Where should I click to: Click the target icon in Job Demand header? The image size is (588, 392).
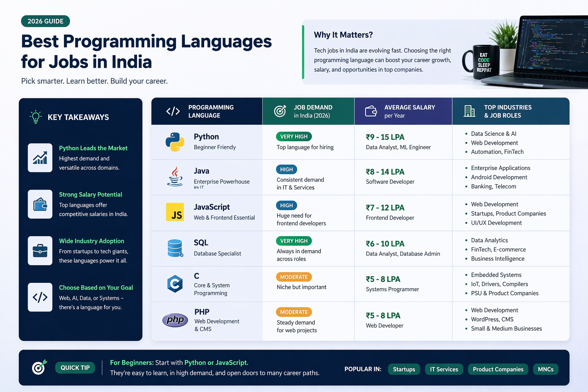(279, 111)
